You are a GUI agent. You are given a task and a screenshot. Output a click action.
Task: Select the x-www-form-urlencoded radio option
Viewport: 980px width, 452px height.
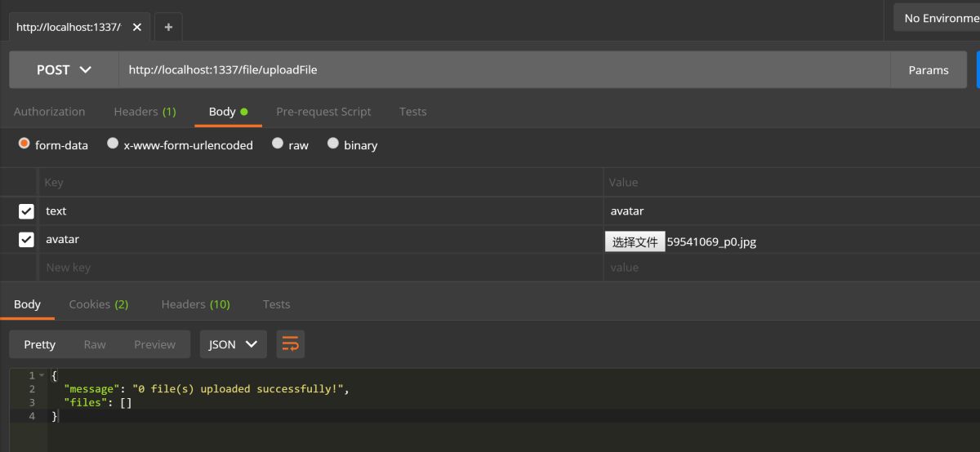pyautogui.click(x=113, y=144)
